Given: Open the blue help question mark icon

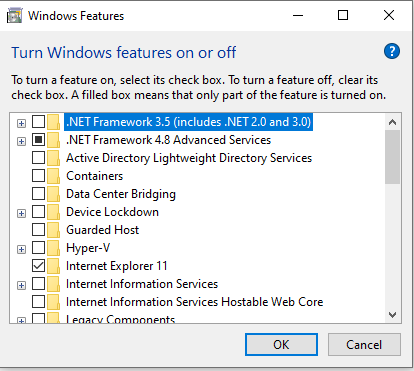Looking at the screenshot, I should 392,51.
